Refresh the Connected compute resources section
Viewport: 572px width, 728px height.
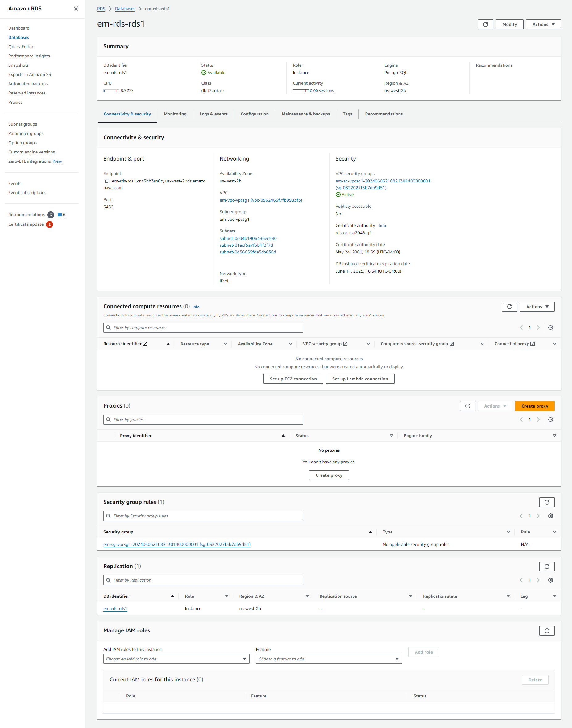tap(509, 307)
